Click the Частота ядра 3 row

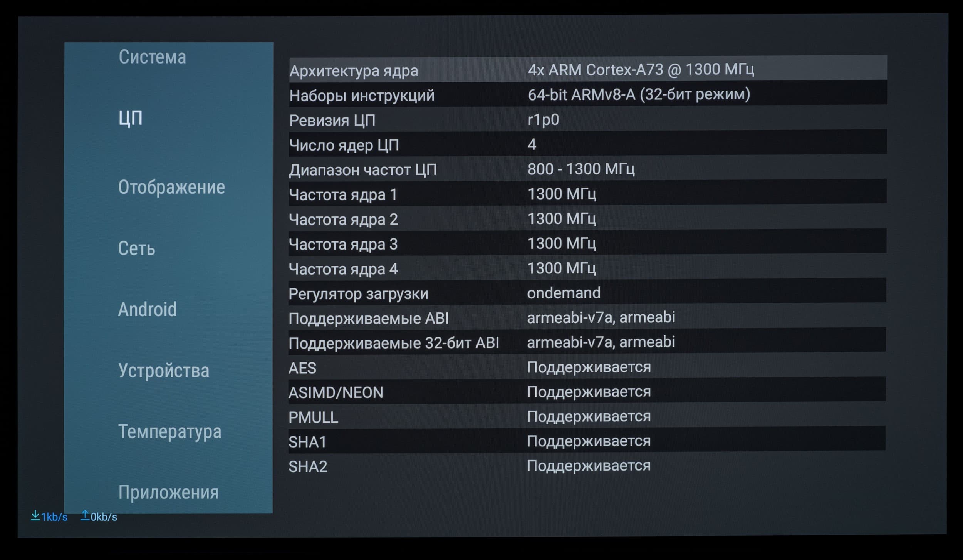587,243
